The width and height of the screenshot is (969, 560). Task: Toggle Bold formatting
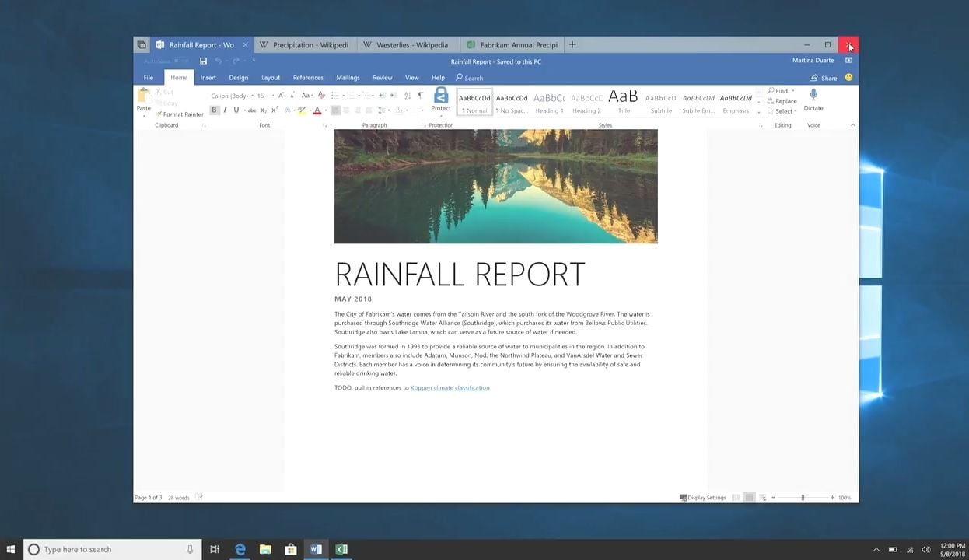pyautogui.click(x=214, y=110)
